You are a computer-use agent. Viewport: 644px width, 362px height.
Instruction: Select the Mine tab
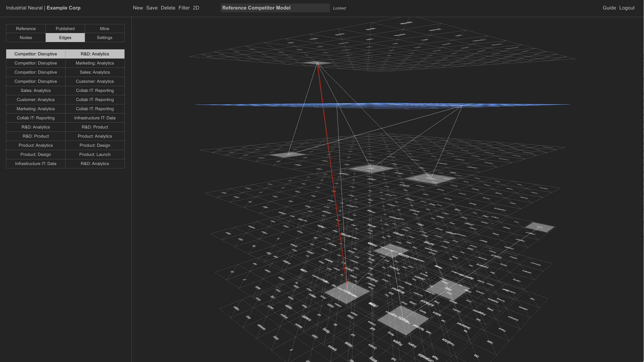pos(105,28)
